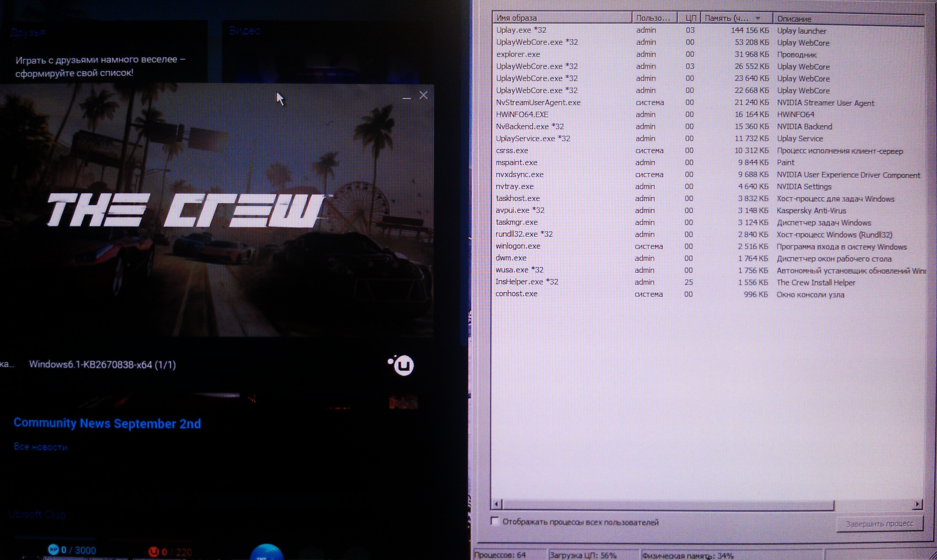Click the blue XP points icon
Viewport: 937px width, 560px height.
coord(53,549)
